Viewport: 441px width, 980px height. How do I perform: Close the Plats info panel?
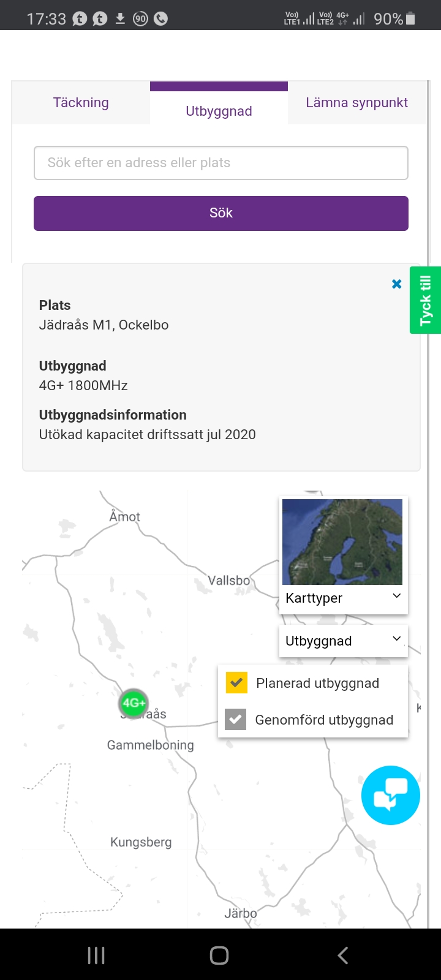[x=397, y=284]
